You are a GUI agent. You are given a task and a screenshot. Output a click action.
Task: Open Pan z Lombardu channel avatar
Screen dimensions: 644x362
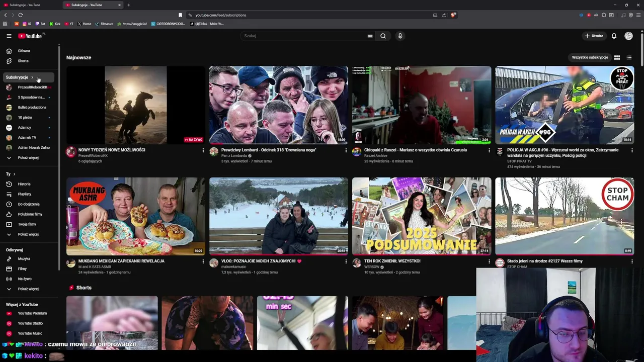pyautogui.click(x=214, y=151)
